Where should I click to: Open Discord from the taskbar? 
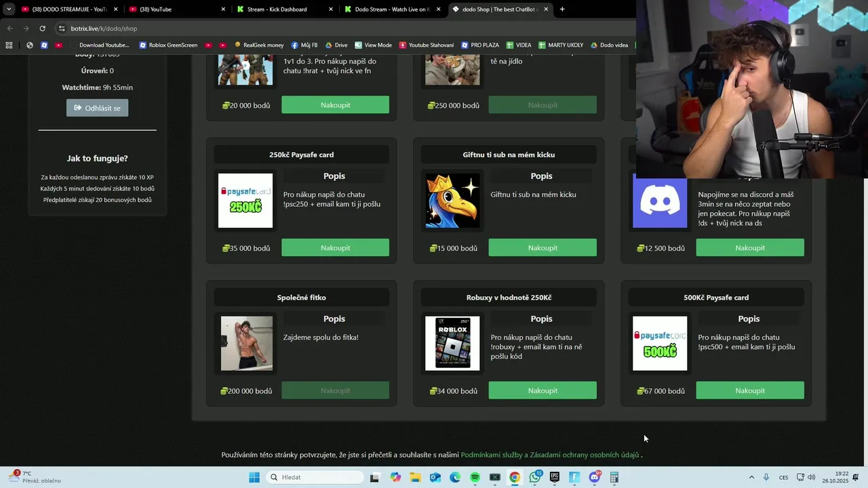[x=595, y=477]
